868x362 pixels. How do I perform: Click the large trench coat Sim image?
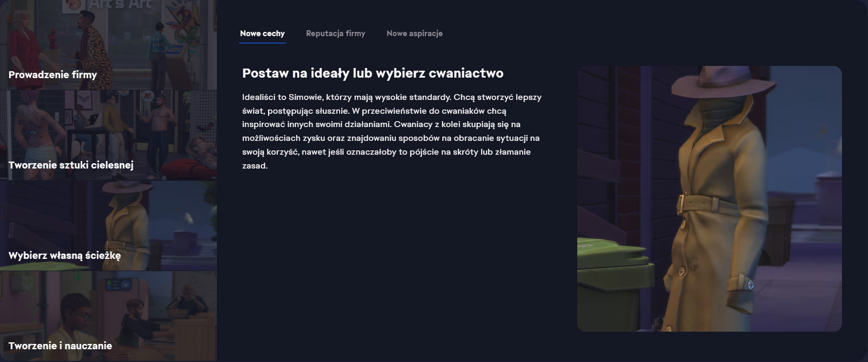(x=709, y=198)
